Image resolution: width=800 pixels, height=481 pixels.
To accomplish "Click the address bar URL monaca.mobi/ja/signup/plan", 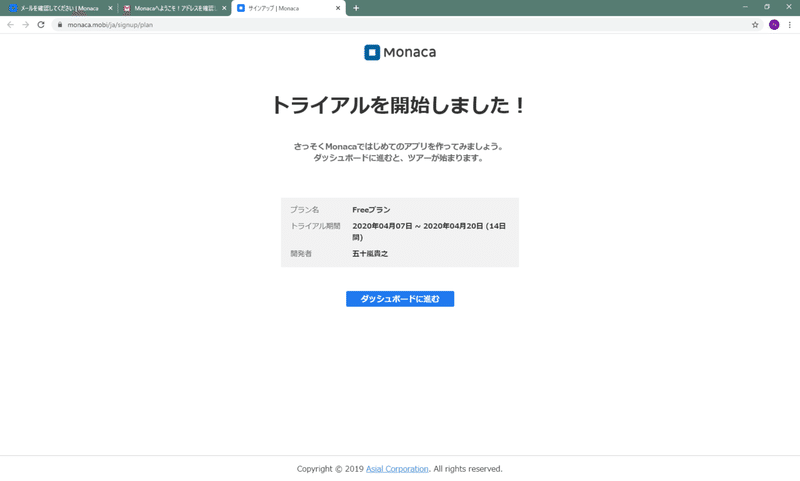I will pos(110,24).
